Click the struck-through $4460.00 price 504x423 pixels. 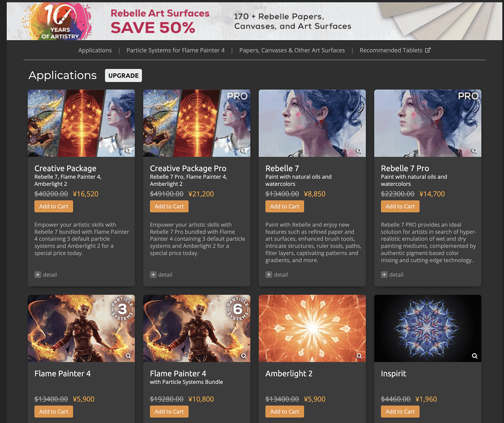pos(396,399)
